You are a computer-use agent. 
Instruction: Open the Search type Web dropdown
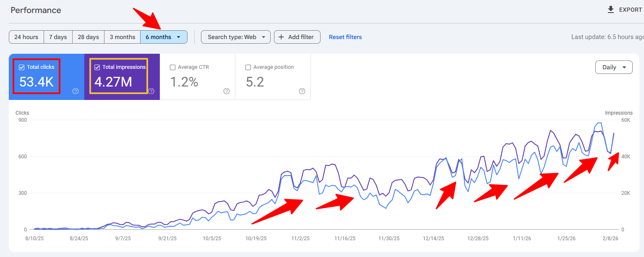tap(235, 37)
